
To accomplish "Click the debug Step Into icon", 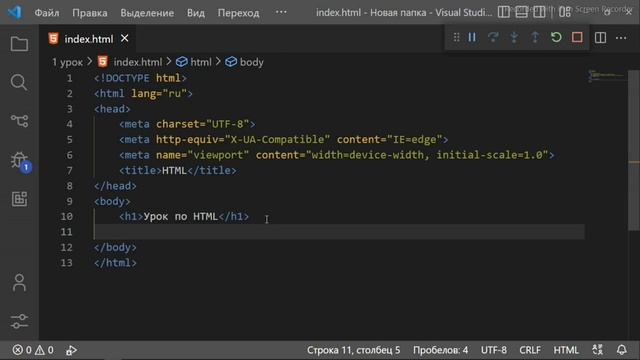I will coord(514,38).
